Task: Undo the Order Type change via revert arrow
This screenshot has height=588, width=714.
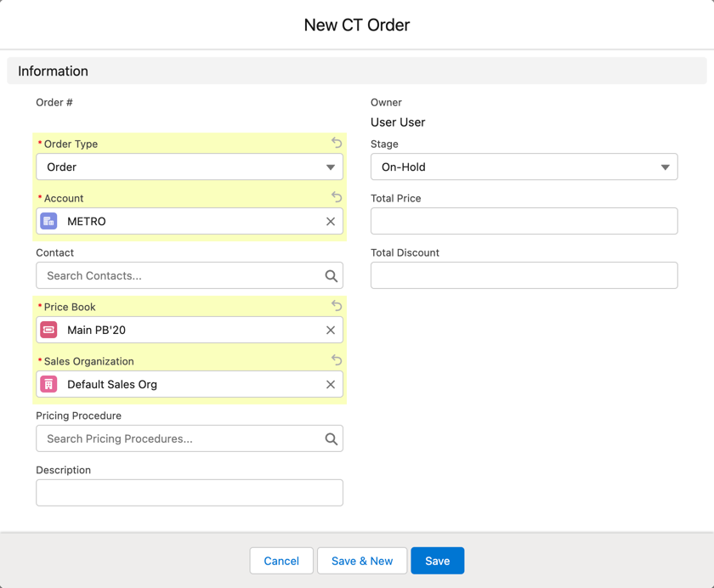Action: [x=336, y=143]
